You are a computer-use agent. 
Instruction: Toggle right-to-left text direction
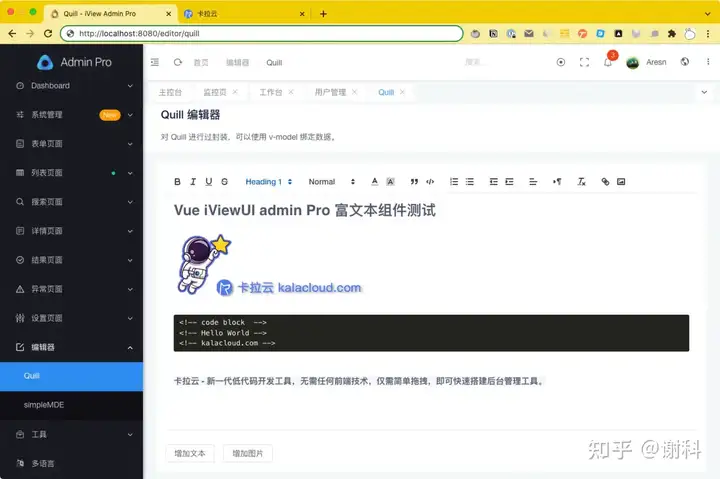point(557,181)
